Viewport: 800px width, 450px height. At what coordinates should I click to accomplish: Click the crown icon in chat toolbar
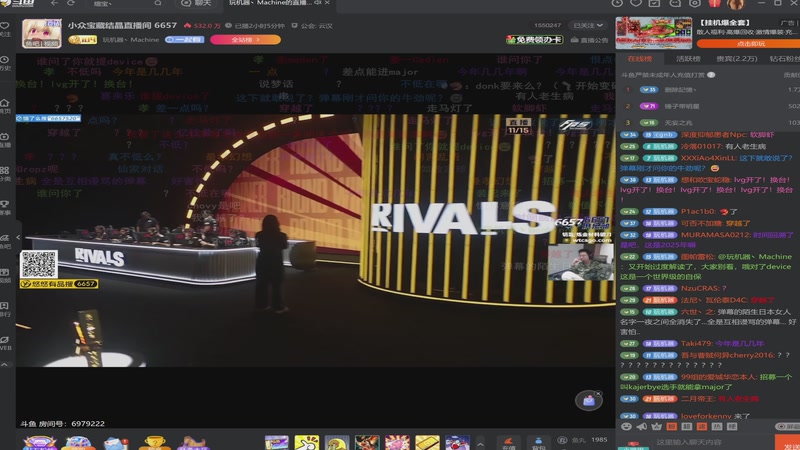click(x=657, y=427)
